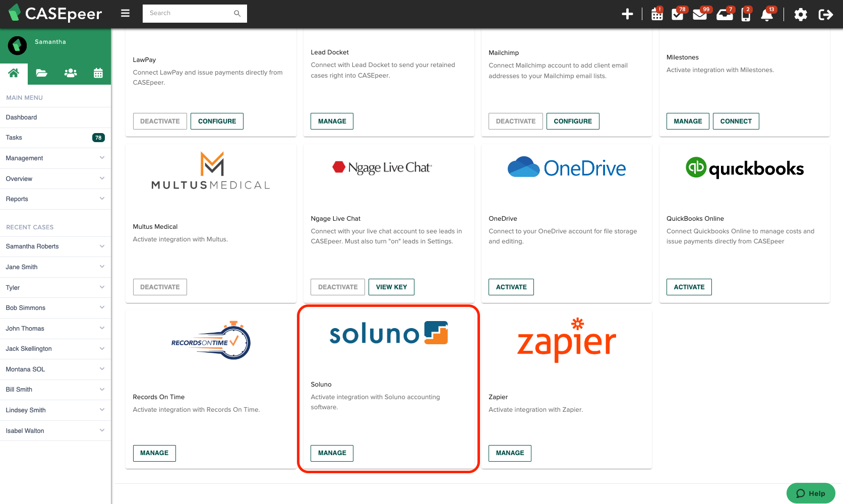Expand Montana SOL recent case
Image resolution: width=843 pixels, height=504 pixels.
tap(55, 369)
